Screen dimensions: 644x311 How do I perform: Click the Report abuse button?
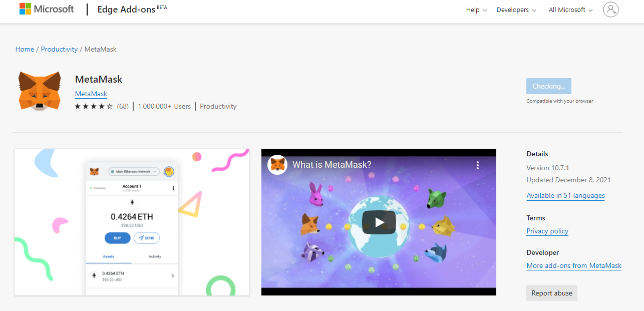tap(552, 293)
